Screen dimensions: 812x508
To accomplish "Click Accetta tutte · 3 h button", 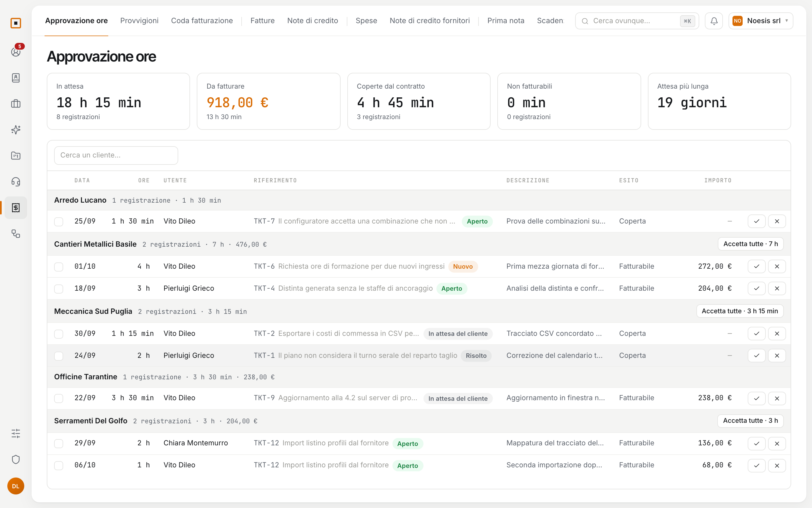I will (x=750, y=421).
